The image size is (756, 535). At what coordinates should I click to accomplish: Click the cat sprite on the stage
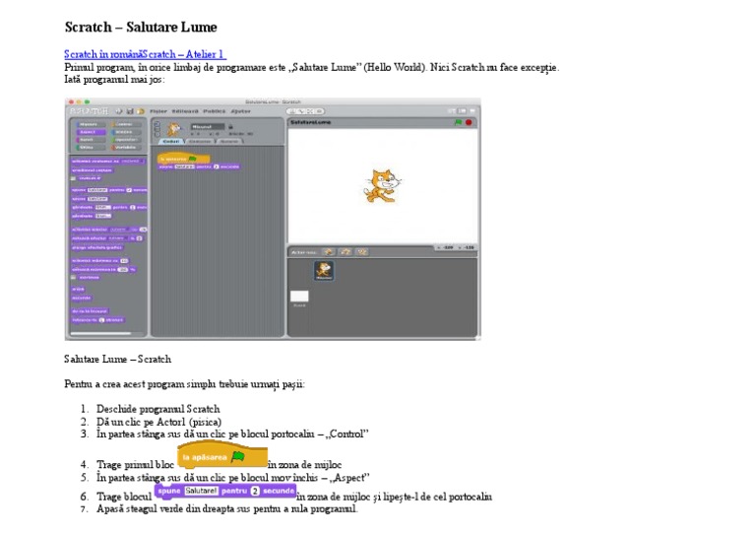[x=381, y=186]
